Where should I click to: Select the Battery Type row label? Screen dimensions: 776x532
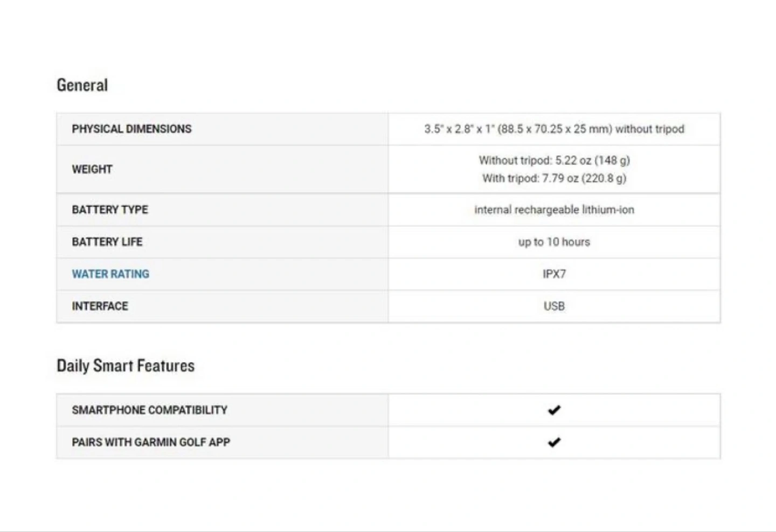[x=110, y=210]
